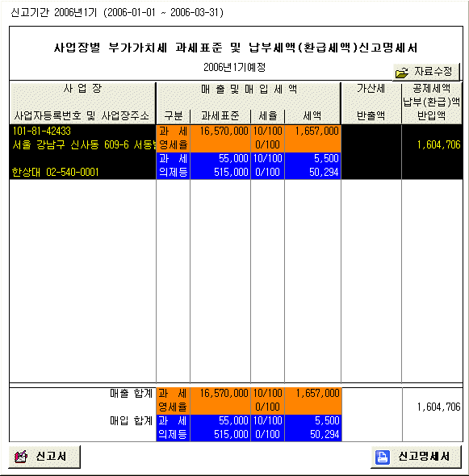Open the 신고명세서 statement
Viewport: 469px width, 476px height.
(x=417, y=457)
